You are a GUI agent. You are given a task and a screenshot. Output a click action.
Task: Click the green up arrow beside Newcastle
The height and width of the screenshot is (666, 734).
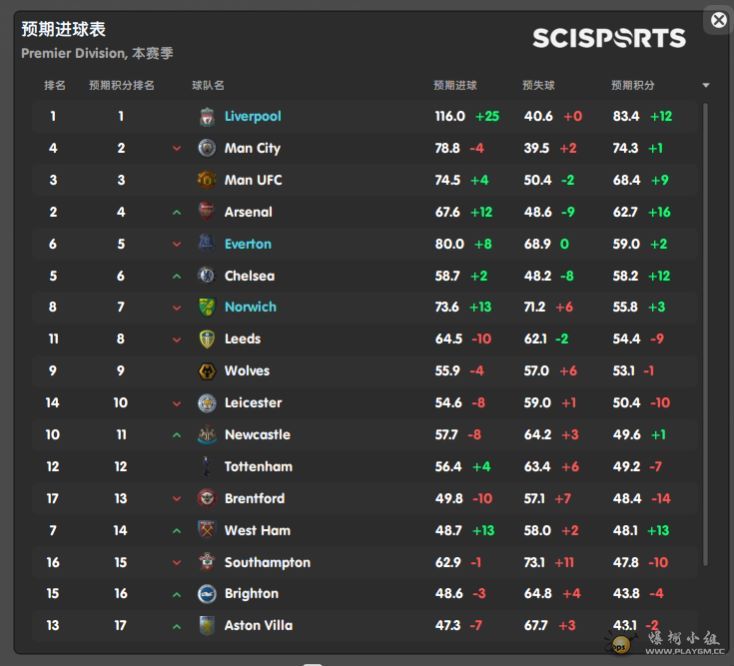176,435
